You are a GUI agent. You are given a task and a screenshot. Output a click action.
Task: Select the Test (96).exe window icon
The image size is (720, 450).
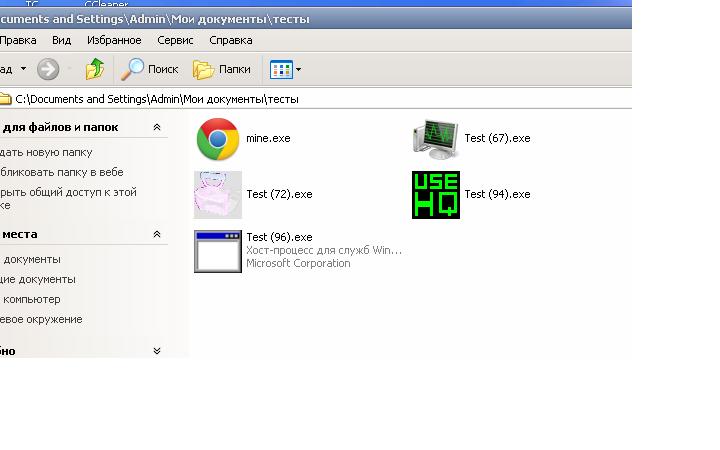point(218,252)
